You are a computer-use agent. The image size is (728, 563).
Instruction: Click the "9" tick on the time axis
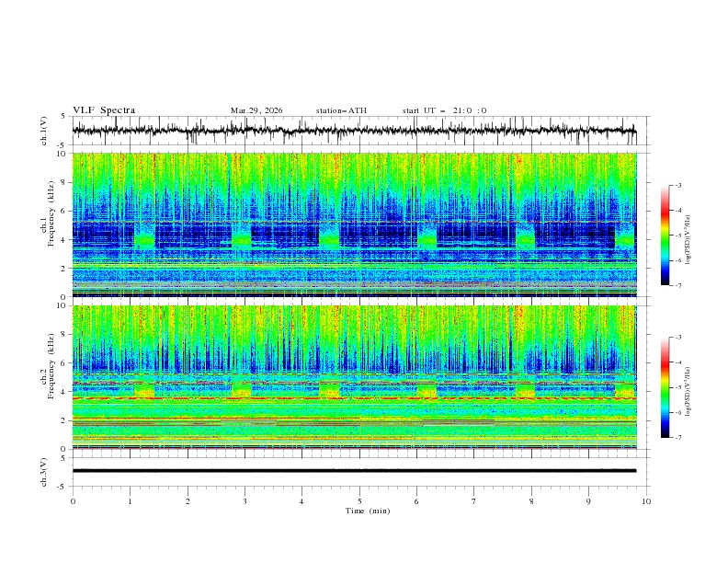588,501
